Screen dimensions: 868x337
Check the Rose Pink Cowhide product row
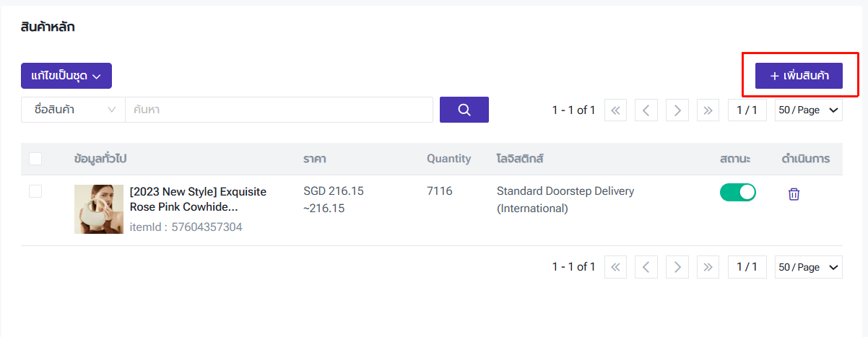[35, 191]
